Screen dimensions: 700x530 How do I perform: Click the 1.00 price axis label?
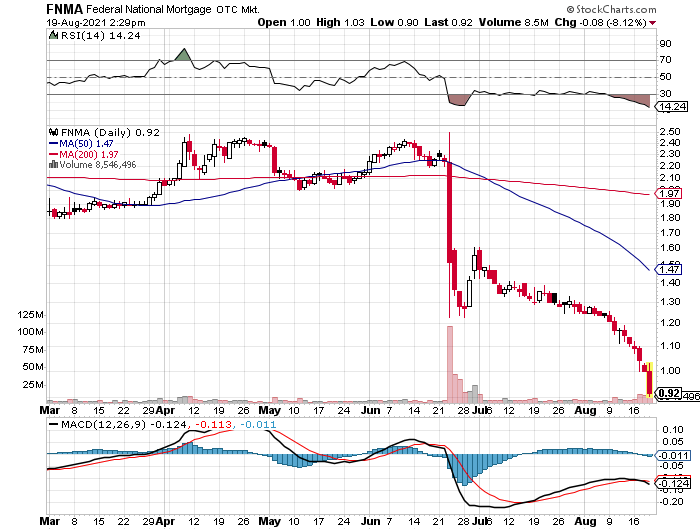670,371
